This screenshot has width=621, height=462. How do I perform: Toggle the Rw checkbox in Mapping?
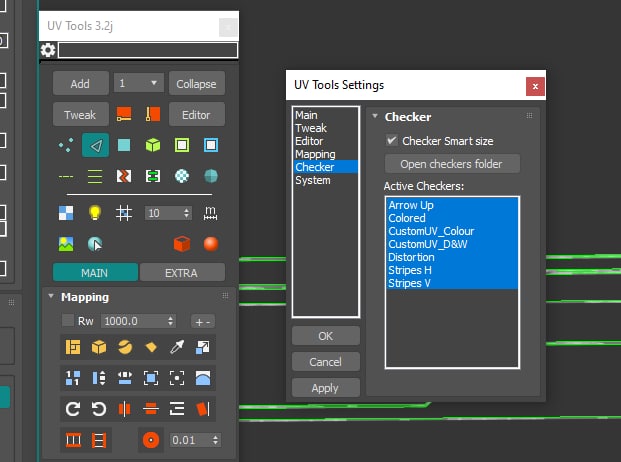[68, 321]
